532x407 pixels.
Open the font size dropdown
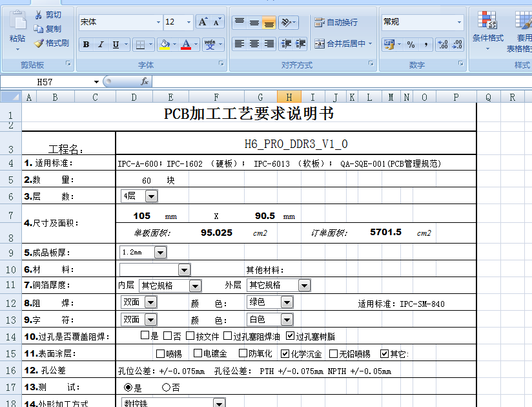coord(189,22)
